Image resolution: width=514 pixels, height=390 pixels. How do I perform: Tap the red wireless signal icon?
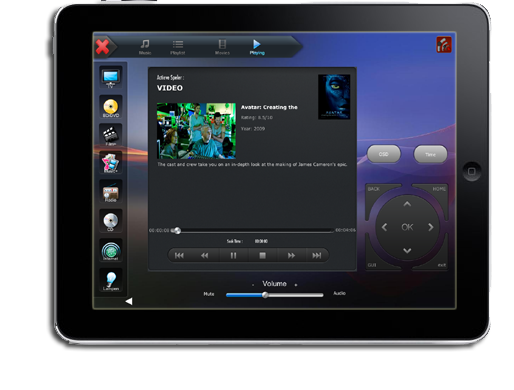click(x=444, y=45)
